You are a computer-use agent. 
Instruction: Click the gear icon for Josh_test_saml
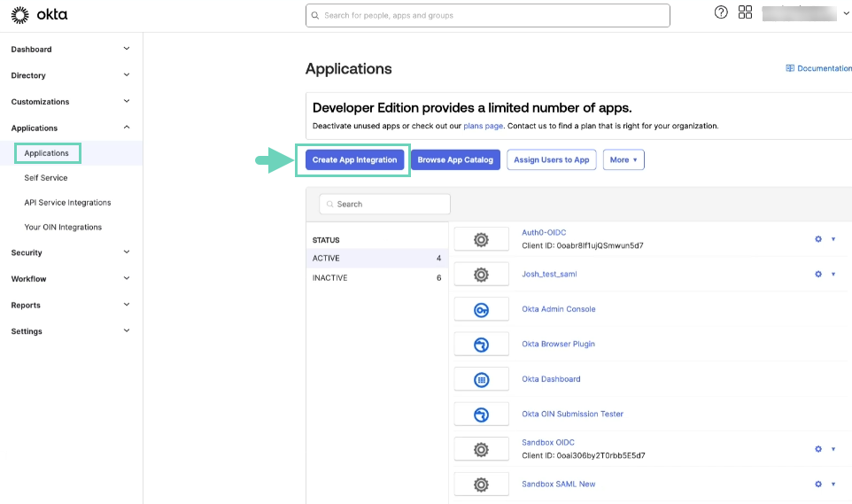tap(818, 275)
